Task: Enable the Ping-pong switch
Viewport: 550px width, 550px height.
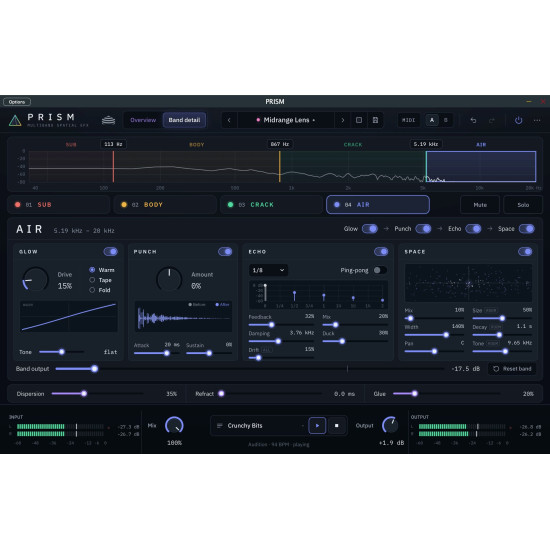Action: tap(380, 270)
